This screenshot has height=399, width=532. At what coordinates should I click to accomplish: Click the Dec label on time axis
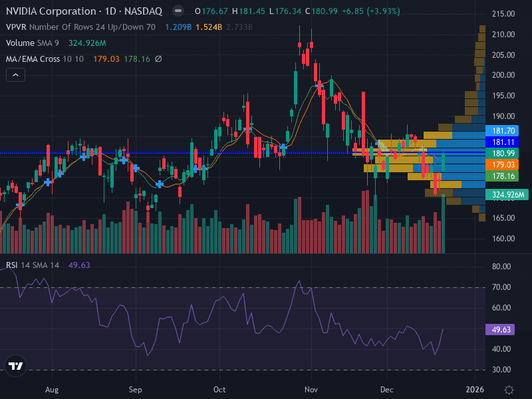[387, 390]
